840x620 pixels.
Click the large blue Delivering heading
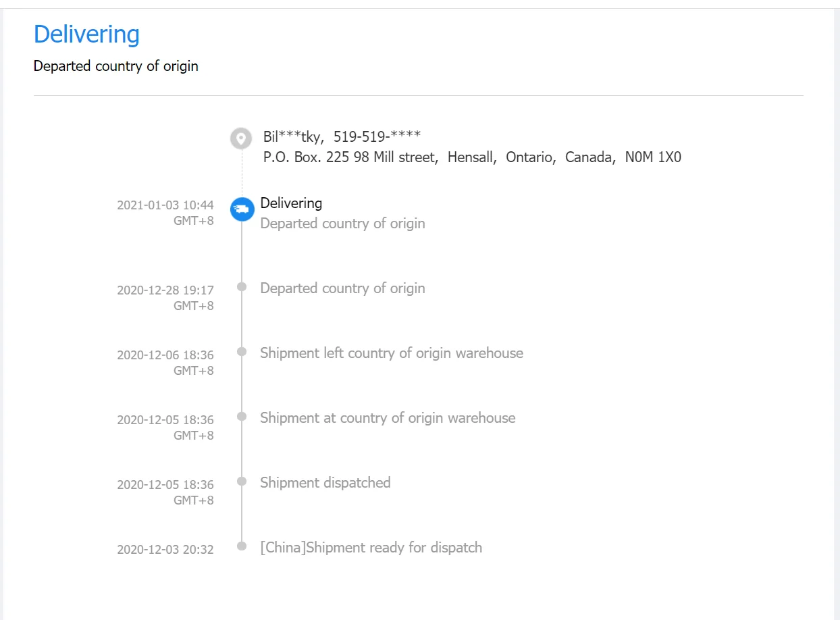tap(86, 34)
